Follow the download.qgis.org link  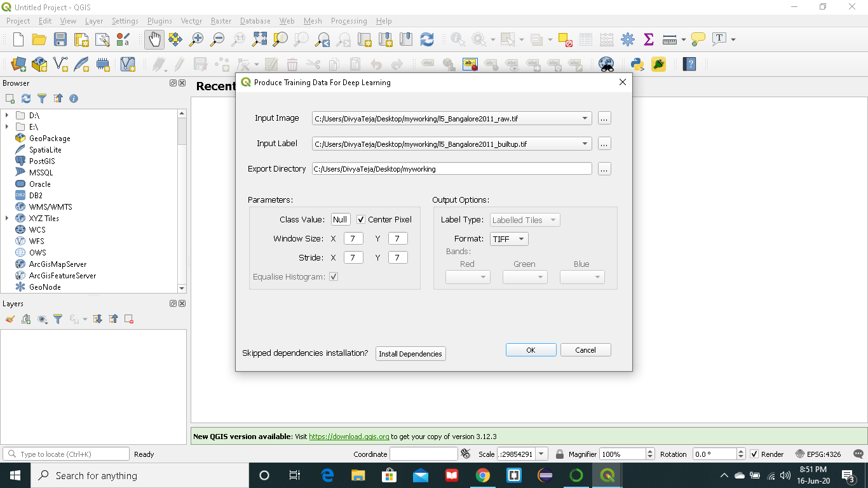[348, 437]
